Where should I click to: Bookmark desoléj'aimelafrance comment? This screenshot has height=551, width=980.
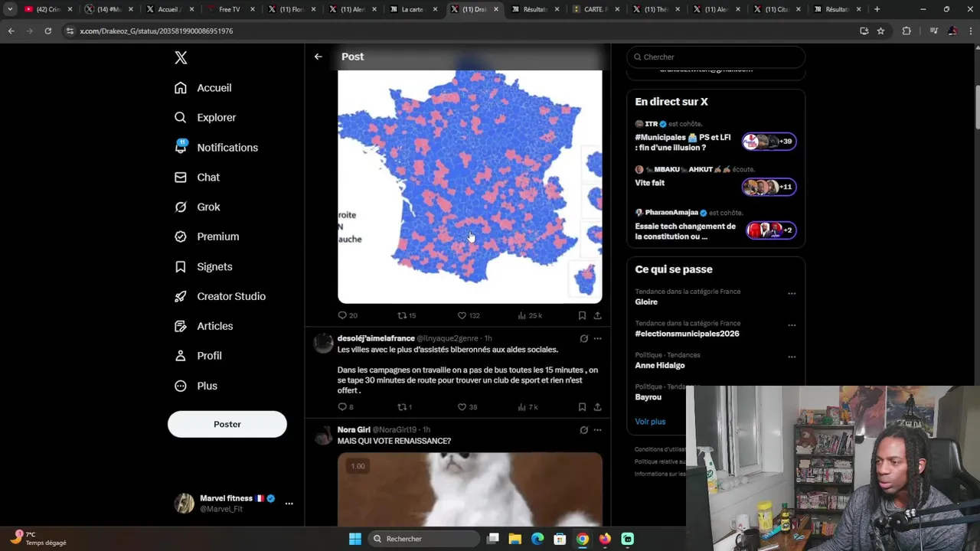click(x=582, y=407)
